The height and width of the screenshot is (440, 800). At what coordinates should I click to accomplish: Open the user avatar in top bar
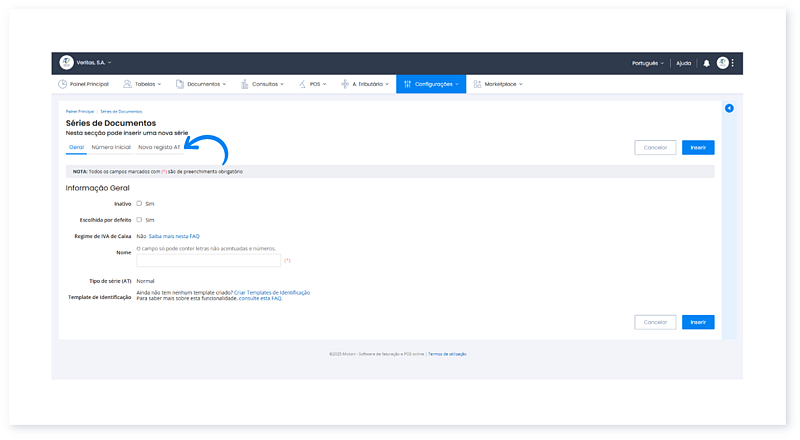[x=722, y=63]
